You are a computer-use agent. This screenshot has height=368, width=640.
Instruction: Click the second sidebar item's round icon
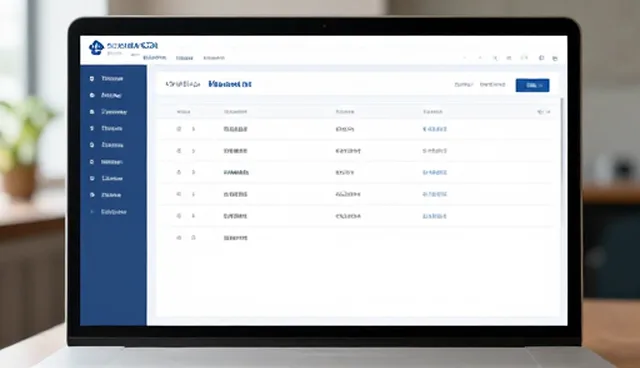point(92,95)
